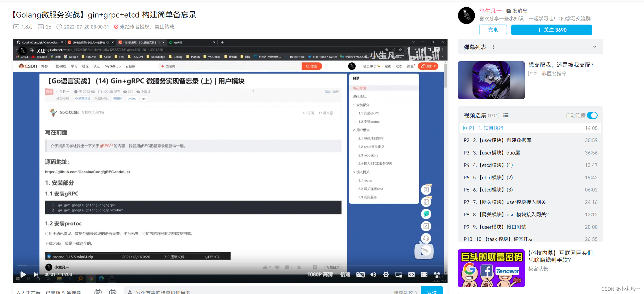Open 弹幕列表 three-dot options menu

(x=494, y=47)
